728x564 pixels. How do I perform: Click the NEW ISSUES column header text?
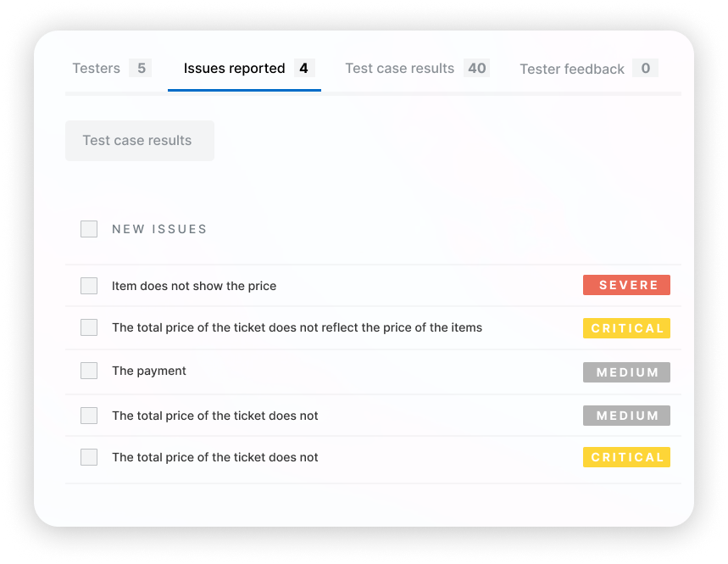click(159, 229)
